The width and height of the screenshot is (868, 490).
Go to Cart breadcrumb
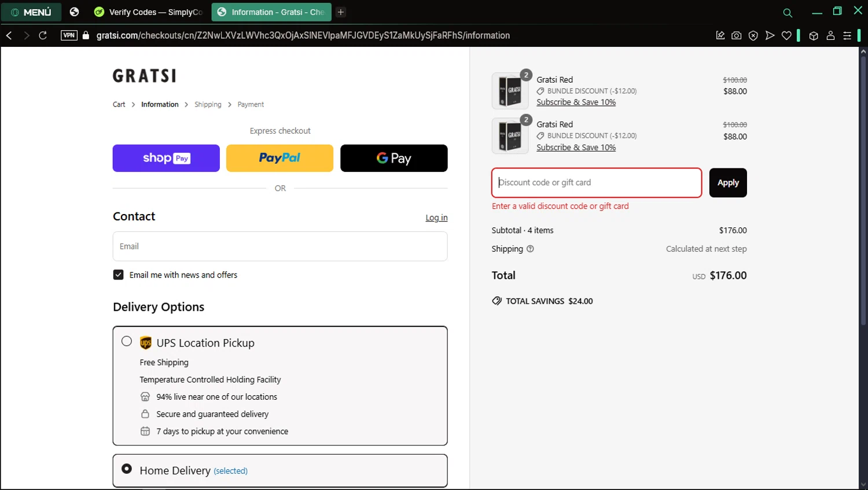[119, 105]
